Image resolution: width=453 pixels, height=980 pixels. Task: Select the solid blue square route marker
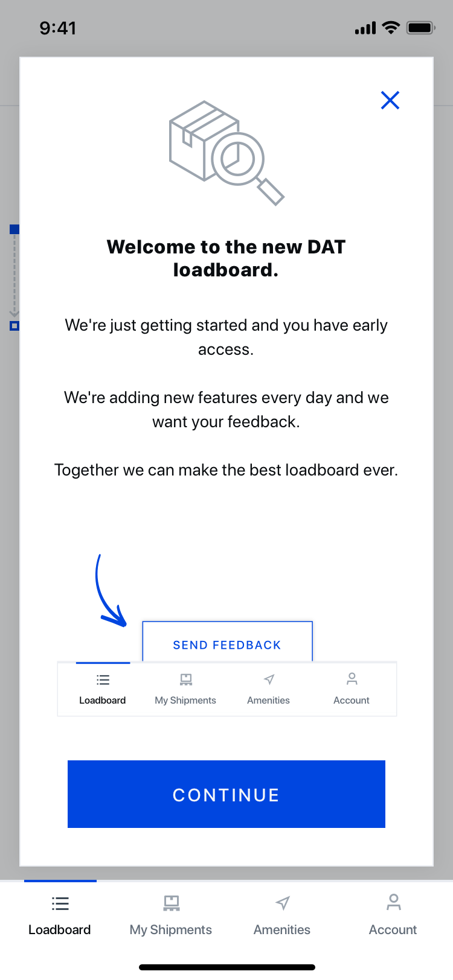click(x=14, y=229)
